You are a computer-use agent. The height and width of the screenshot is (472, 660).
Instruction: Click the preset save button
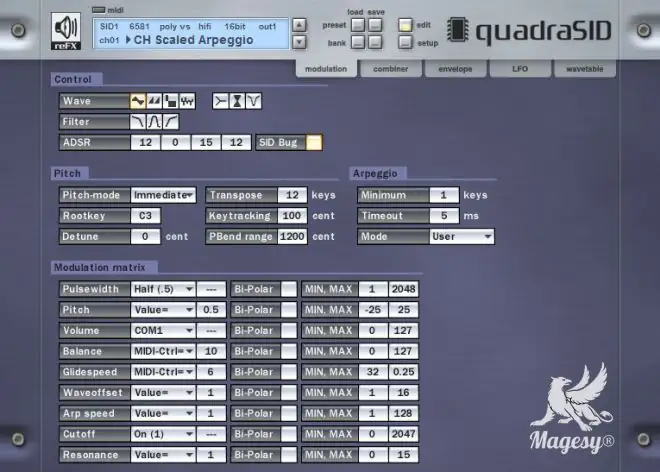point(375,25)
